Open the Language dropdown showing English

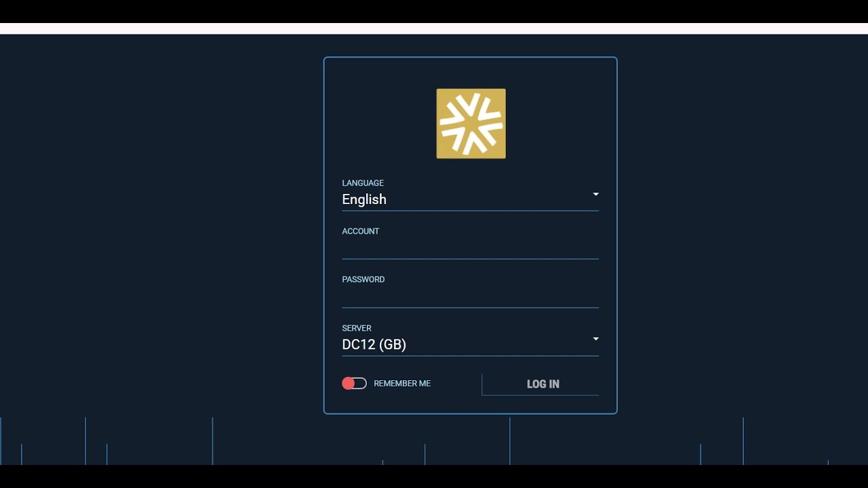pos(470,199)
